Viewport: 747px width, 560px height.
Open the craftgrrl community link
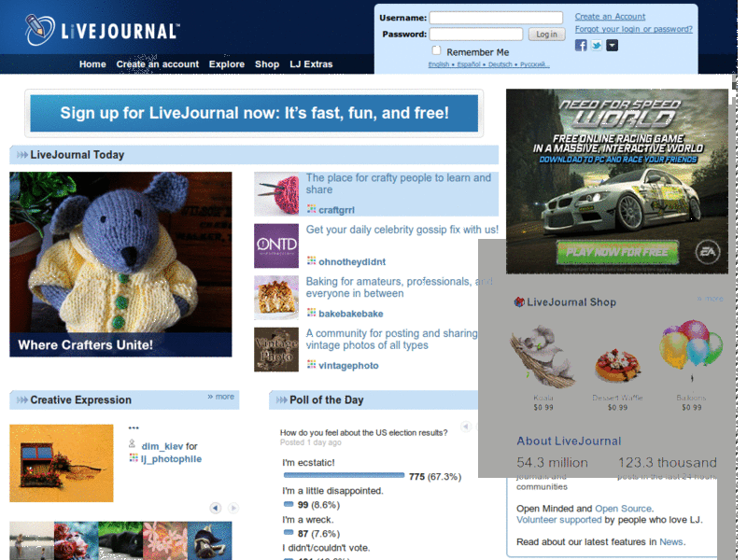coord(336,210)
